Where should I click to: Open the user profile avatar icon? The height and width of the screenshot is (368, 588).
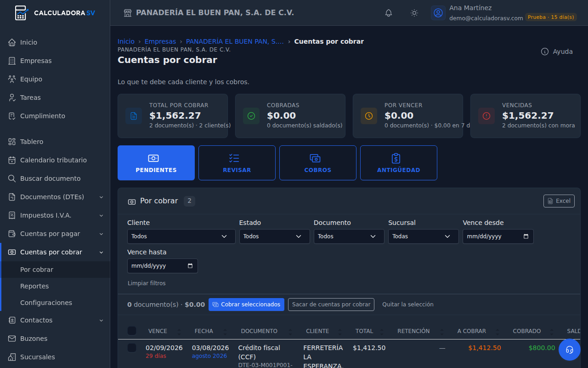pos(438,13)
